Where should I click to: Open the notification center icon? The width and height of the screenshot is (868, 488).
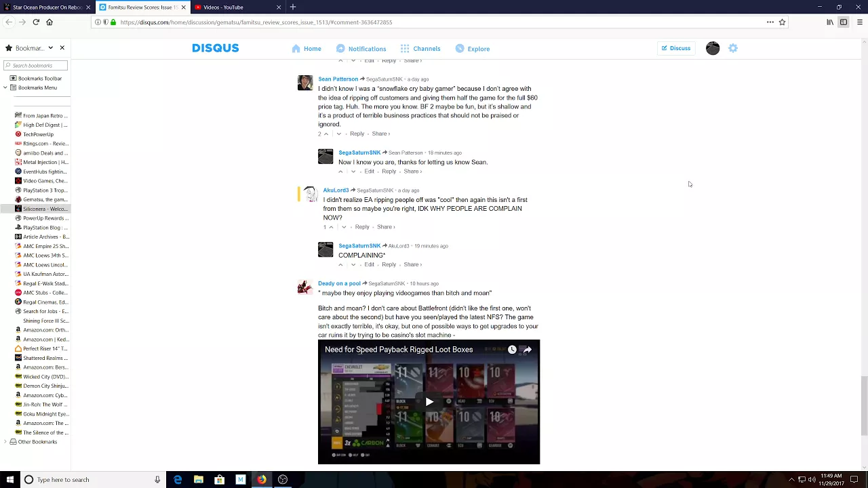click(x=855, y=480)
